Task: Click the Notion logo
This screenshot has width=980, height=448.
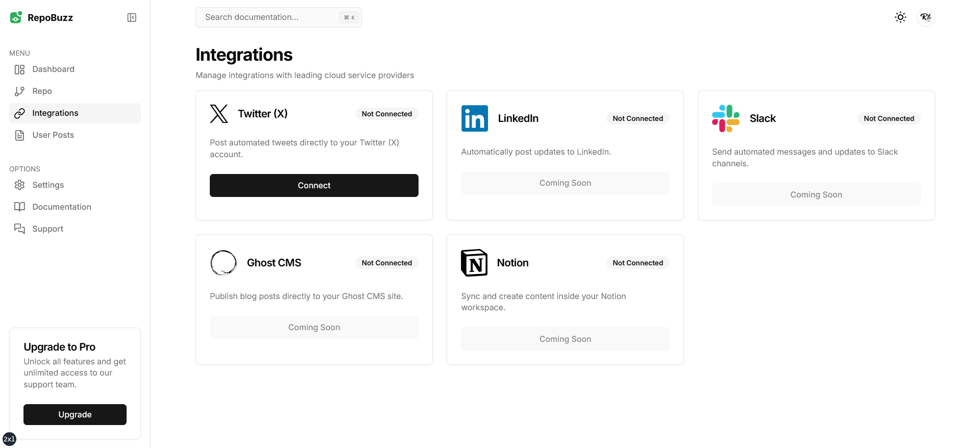Action: 474,263
